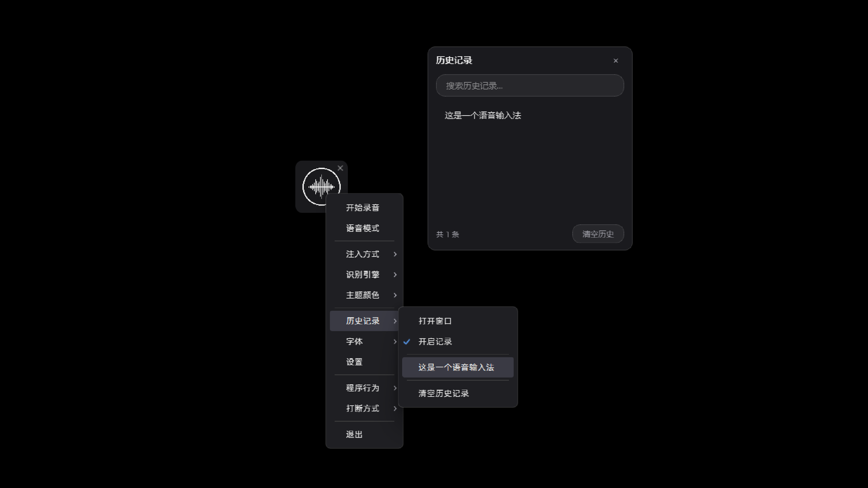
Task: Expand the 字体 submenu
Action: click(x=364, y=341)
